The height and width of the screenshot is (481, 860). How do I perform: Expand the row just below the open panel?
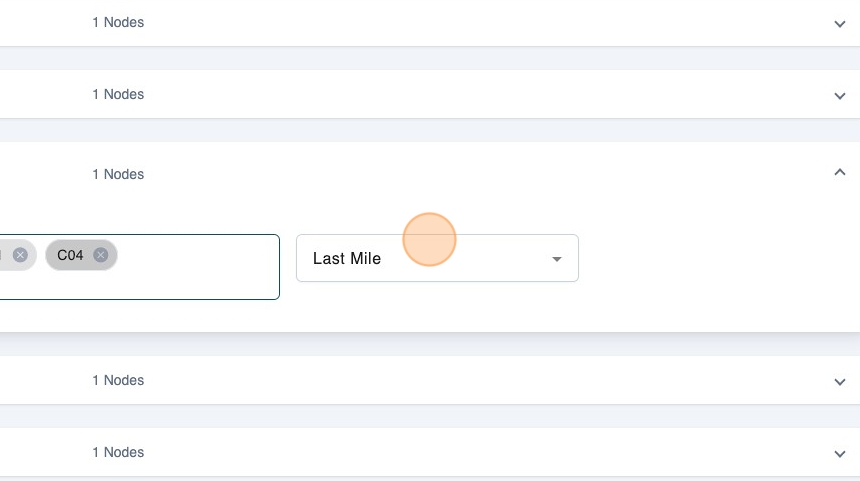click(840, 381)
